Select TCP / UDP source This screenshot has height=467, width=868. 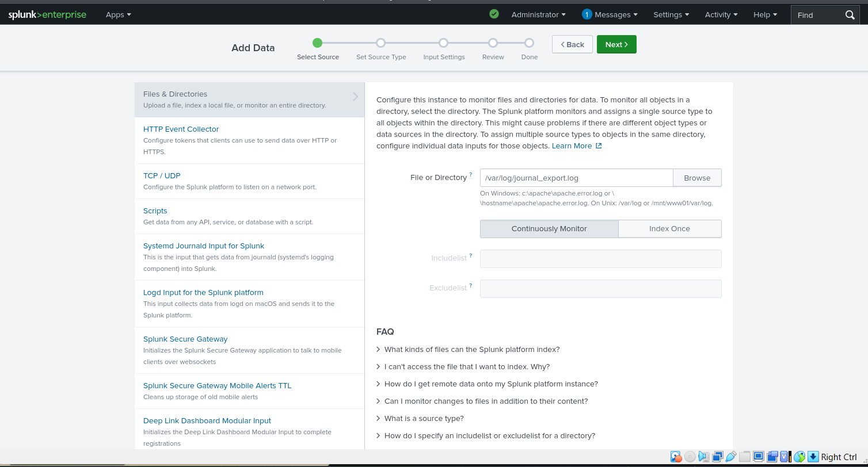coord(249,181)
